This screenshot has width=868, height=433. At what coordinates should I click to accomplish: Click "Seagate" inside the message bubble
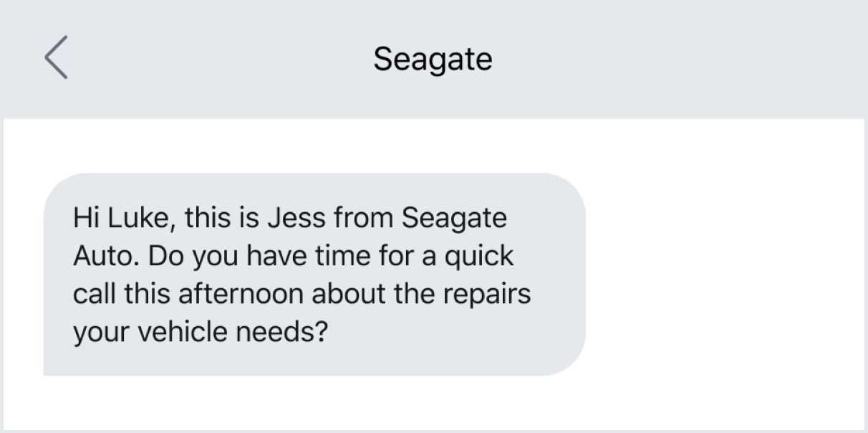453,218
